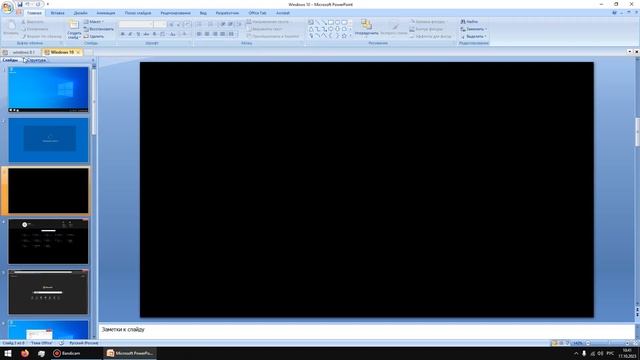640x360 pixels.
Task: Select the first slide thumbnail with the Windows desktop
Action: click(48, 89)
